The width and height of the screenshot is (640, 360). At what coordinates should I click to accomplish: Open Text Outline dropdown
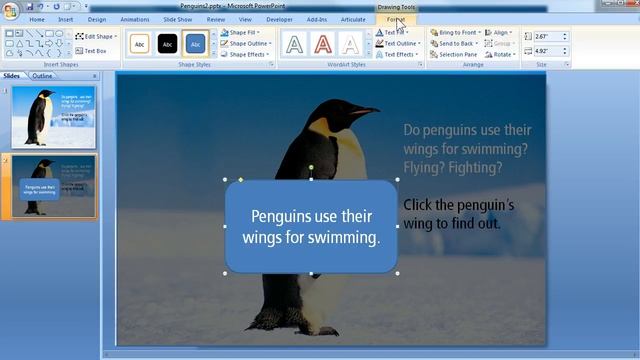pos(398,43)
